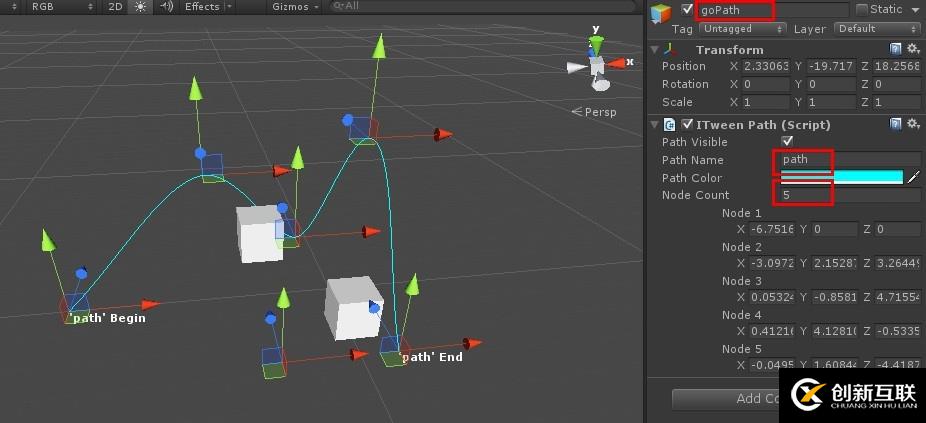The width and height of the screenshot is (926, 423).
Task: Enable the Static checkbox
Action: pyautogui.click(x=862, y=10)
